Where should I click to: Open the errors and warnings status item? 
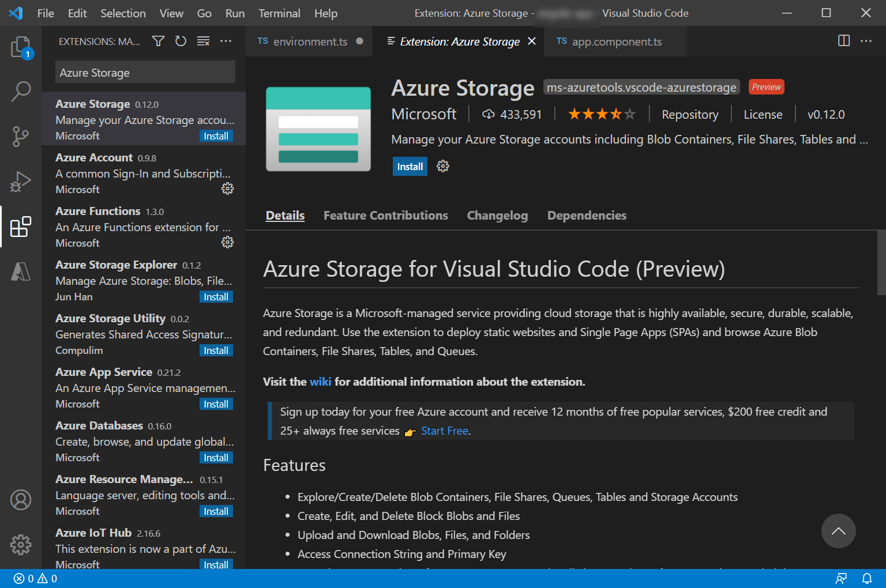(x=35, y=578)
